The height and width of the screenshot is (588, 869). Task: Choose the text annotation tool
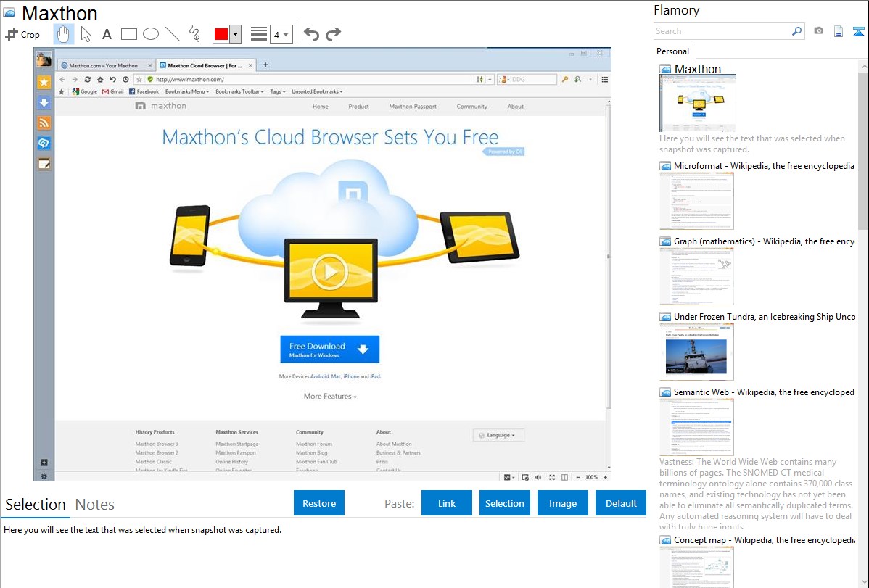(x=107, y=34)
